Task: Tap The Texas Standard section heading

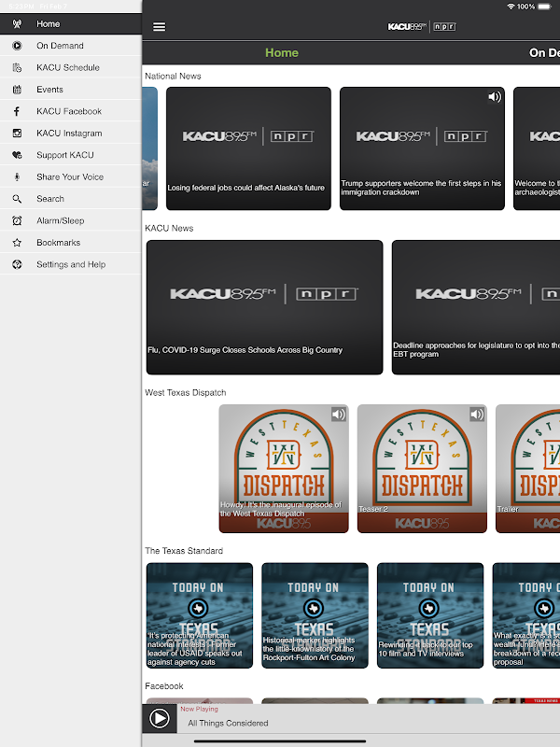Action: [184, 551]
